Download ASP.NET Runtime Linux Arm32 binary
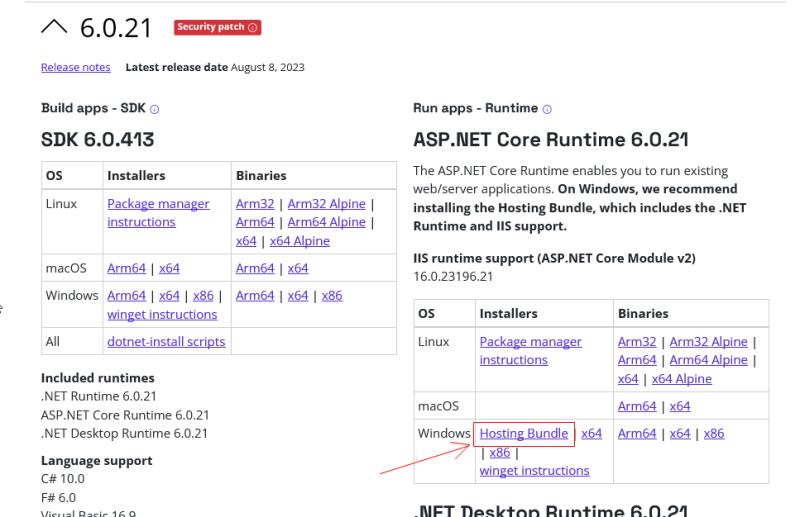Image resolution: width=800 pixels, height=517 pixels. 637,341
